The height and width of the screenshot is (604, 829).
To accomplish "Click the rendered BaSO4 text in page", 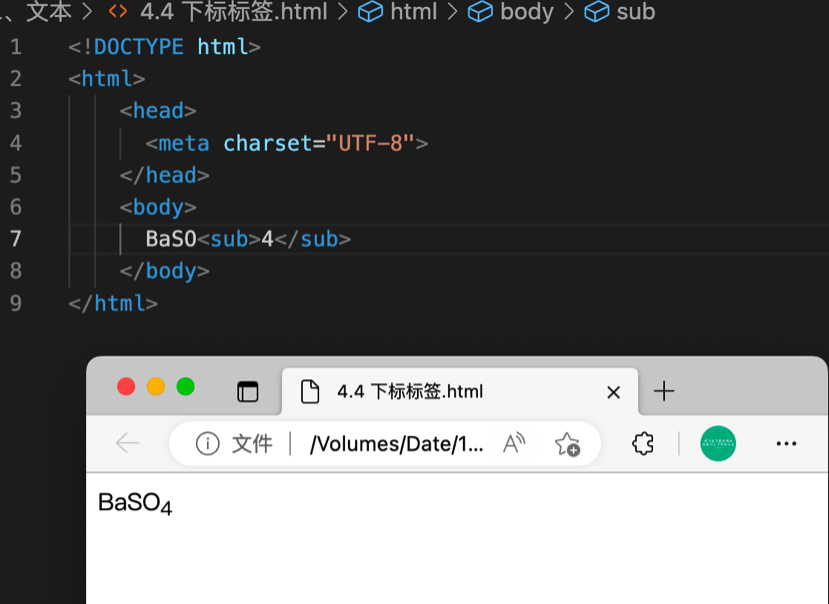I will pyautogui.click(x=135, y=503).
